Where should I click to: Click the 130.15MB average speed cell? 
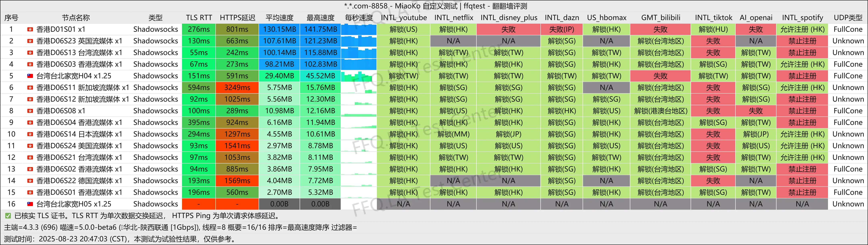point(279,30)
